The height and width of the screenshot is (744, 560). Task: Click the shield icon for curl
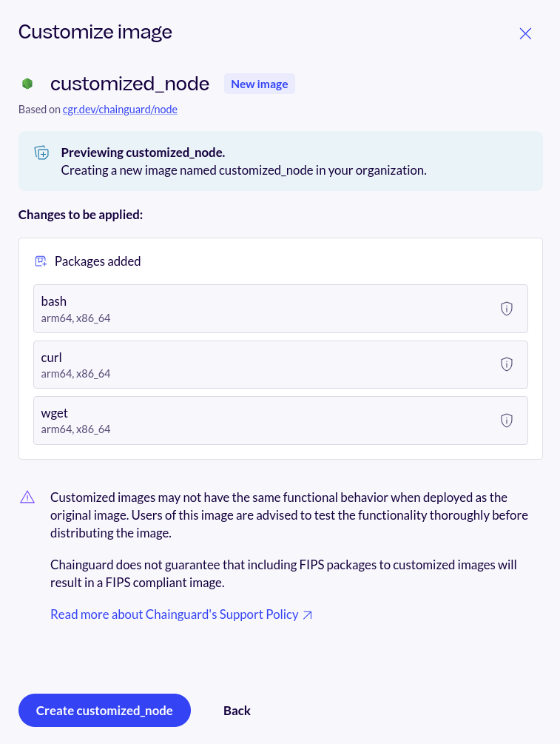pyautogui.click(x=507, y=364)
